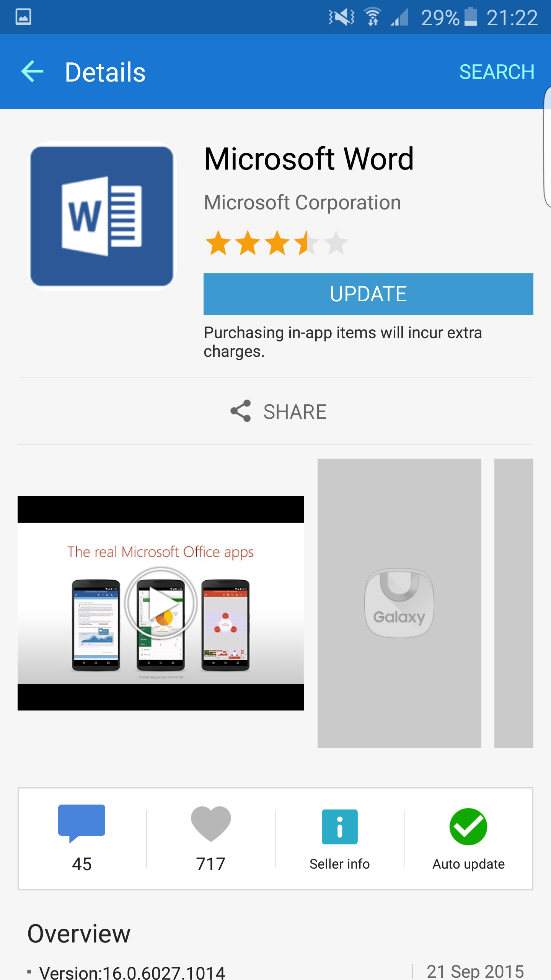Viewport: 551px width, 980px height.
Task: Open the partially visible third screenshot
Action: [x=514, y=603]
